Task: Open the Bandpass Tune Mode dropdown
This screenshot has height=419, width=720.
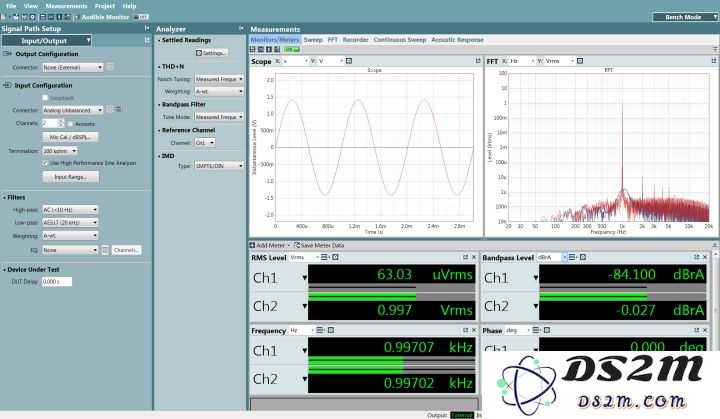Action: tap(219, 117)
